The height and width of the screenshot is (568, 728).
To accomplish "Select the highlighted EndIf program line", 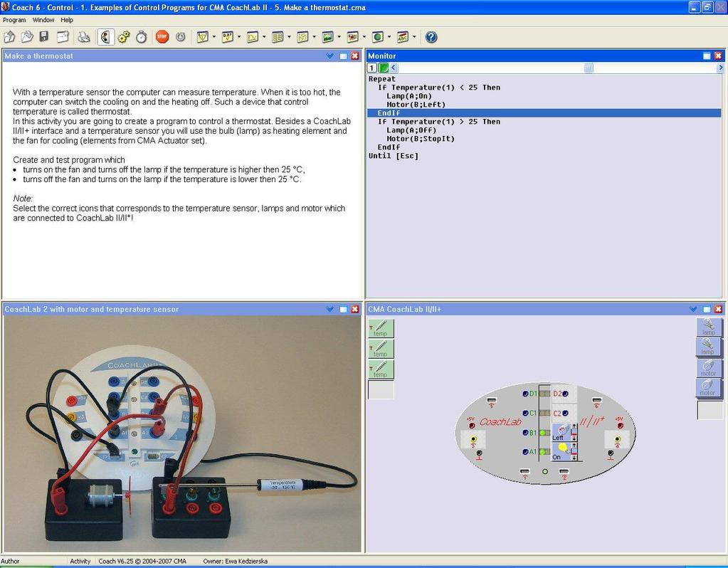I will [544, 113].
